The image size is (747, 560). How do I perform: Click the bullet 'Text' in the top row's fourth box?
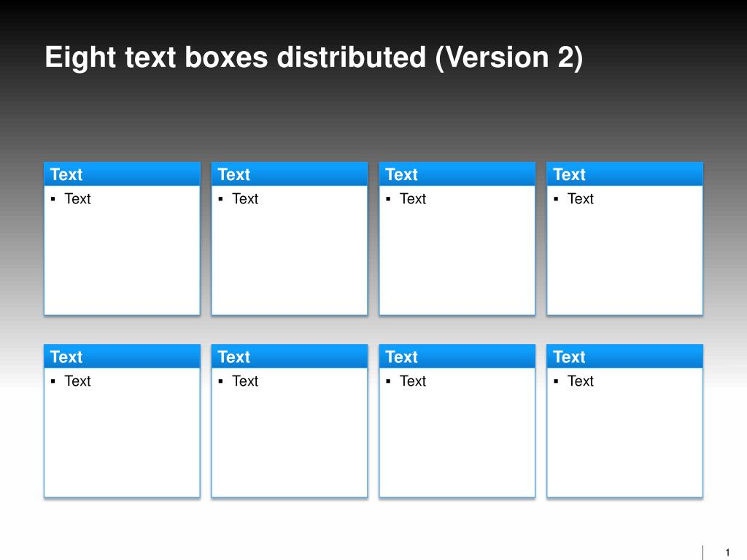581,198
